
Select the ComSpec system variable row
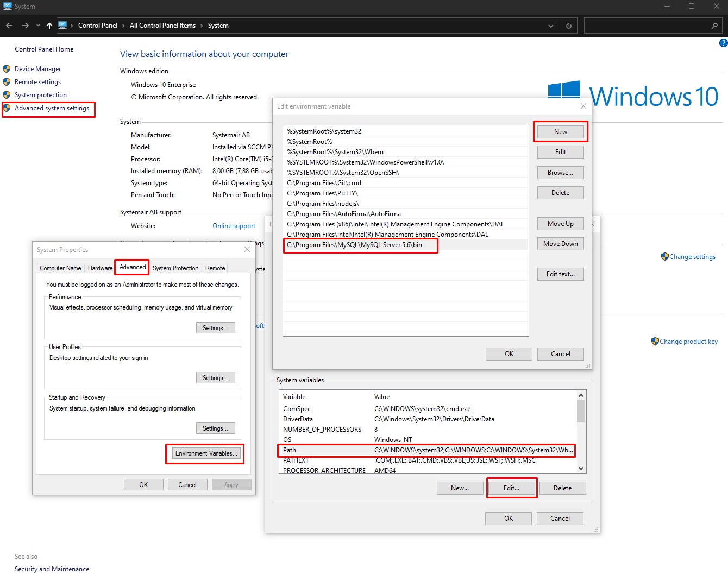coord(428,409)
